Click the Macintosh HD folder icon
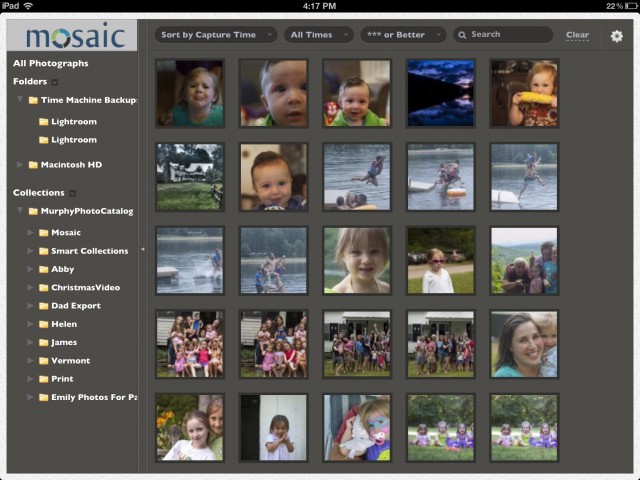The height and width of the screenshot is (480, 640). pyautogui.click(x=33, y=165)
